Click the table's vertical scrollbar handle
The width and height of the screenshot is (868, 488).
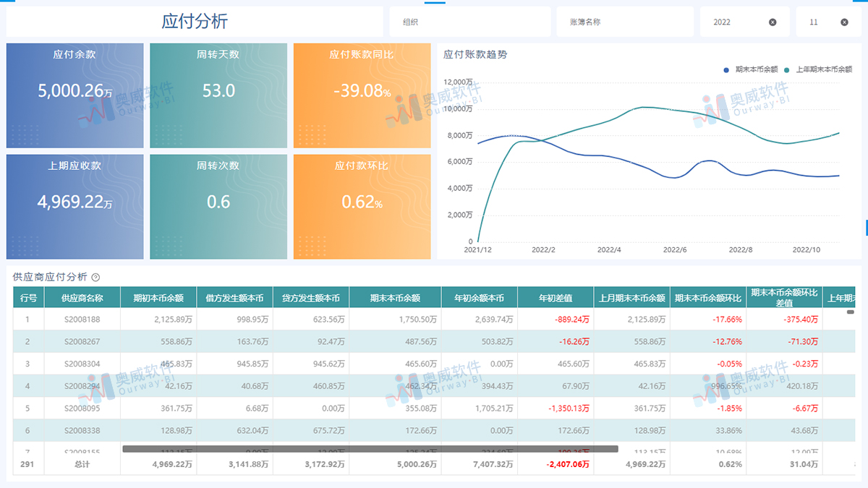click(851, 312)
